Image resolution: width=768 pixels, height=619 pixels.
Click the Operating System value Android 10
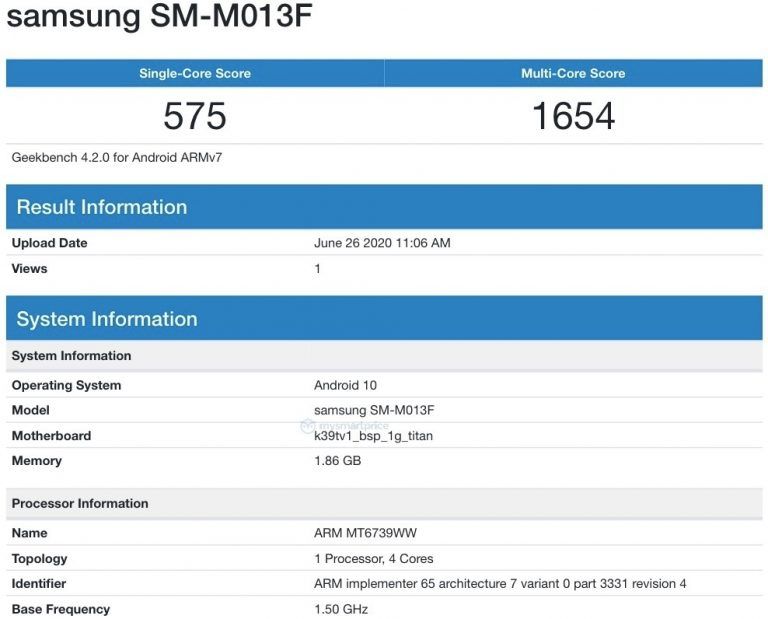345,385
